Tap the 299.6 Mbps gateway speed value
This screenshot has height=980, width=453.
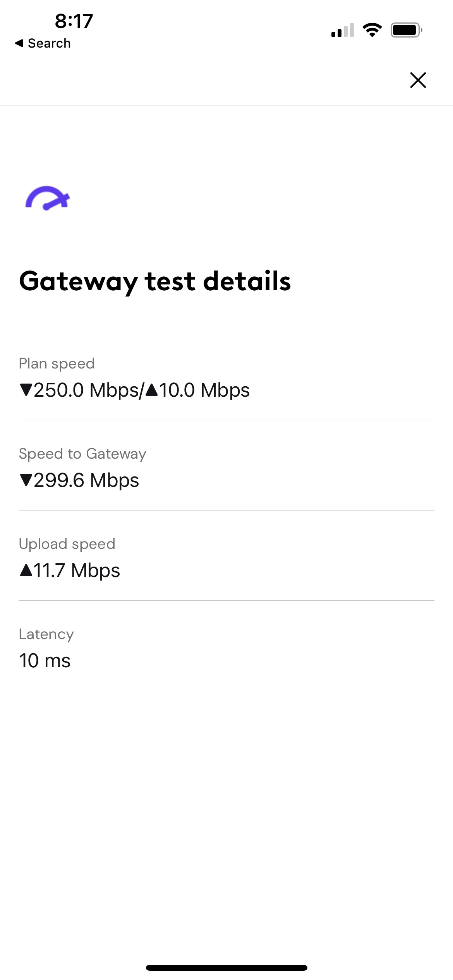(86, 480)
